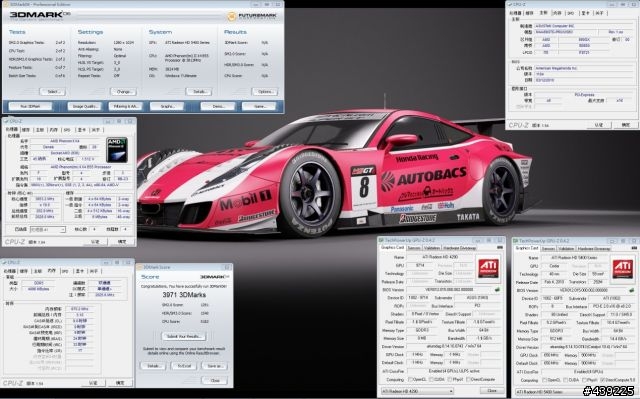Click Select button under Tests in 3DMark06

click(x=53, y=91)
